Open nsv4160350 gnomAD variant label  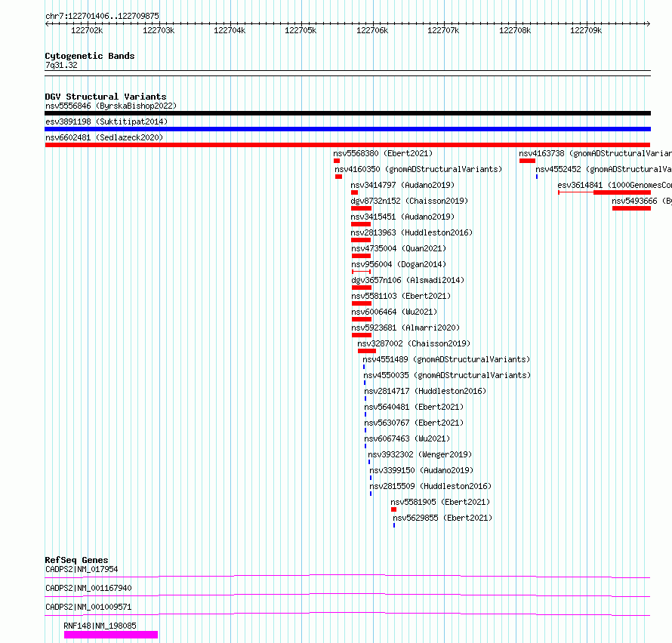point(418,169)
